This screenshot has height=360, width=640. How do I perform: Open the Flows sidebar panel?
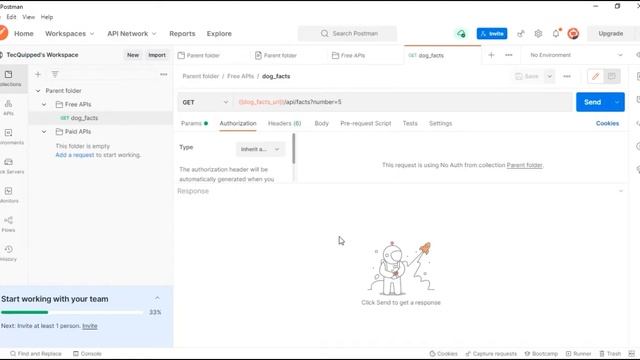pos(9,224)
